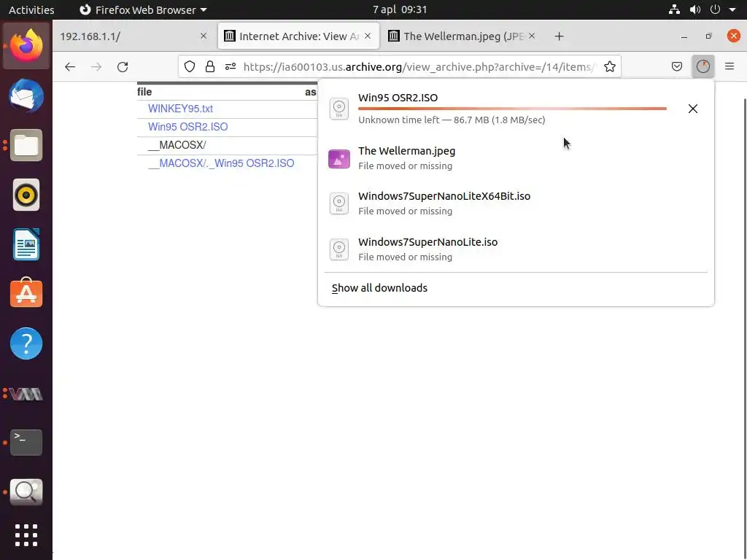Screen dimensions: 747x560
Task: Toggle the downloads toolbar button
Action: (x=703, y=66)
